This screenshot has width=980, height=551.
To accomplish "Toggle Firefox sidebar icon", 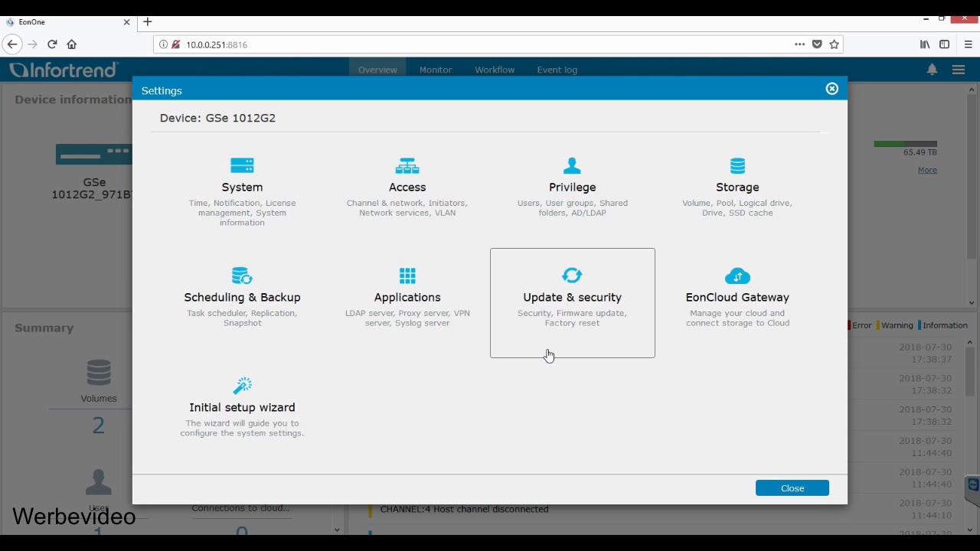I will click(945, 44).
